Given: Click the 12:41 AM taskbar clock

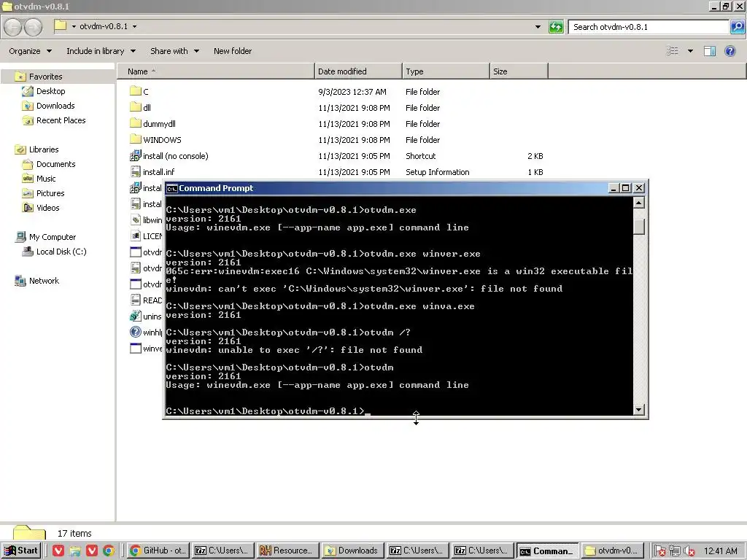Looking at the screenshot, I should (720, 551).
